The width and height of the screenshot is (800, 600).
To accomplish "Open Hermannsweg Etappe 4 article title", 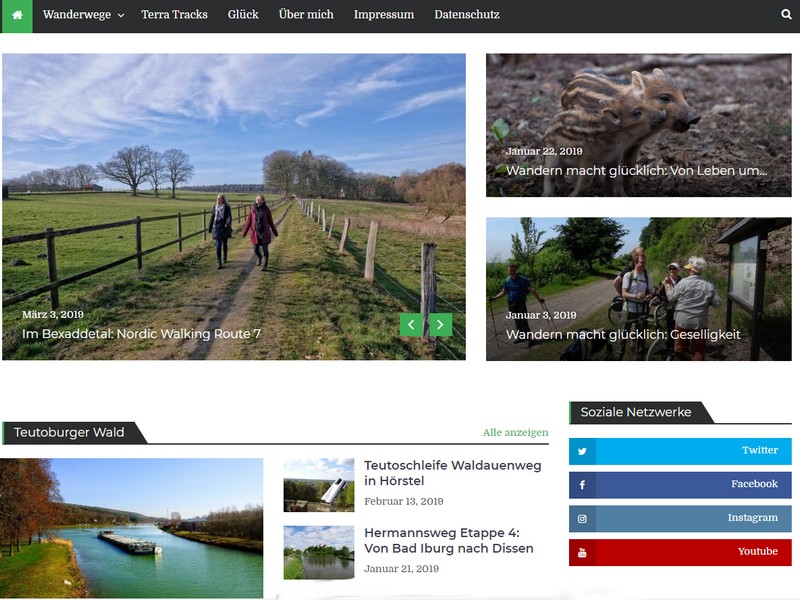I will pos(449,540).
